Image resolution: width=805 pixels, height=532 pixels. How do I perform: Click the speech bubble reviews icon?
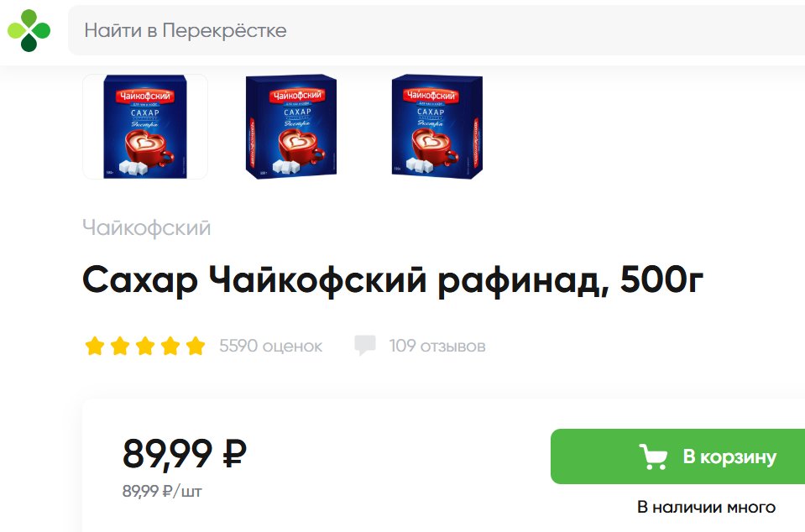(365, 345)
